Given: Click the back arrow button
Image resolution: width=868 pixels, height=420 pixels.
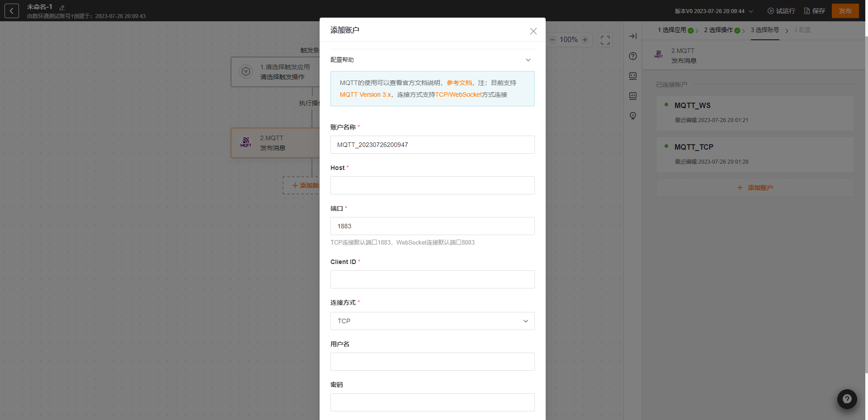Looking at the screenshot, I should point(12,11).
